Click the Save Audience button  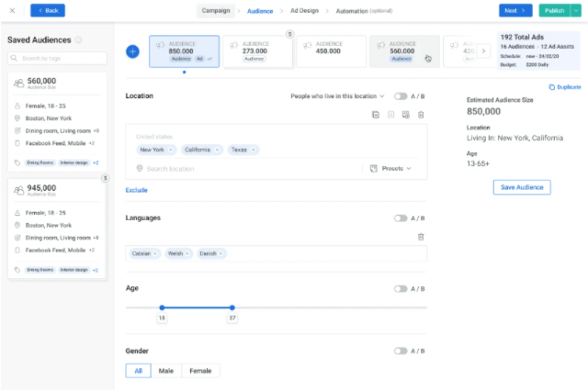522,187
